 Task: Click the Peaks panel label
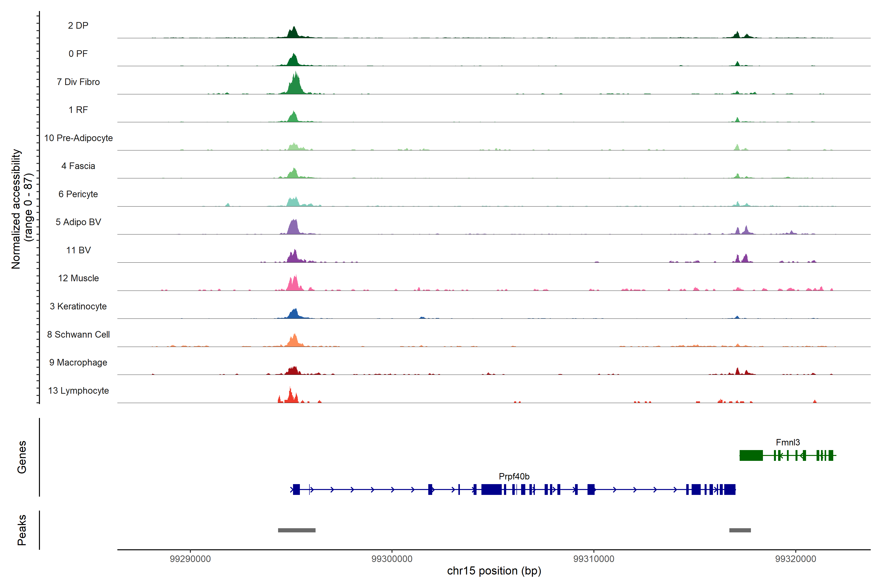click(x=22, y=530)
